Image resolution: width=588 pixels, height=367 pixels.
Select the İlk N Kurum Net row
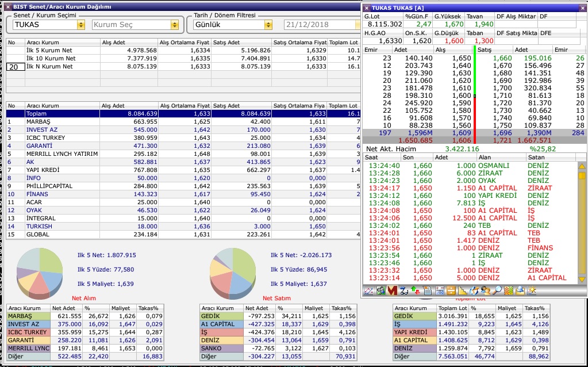point(183,67)
